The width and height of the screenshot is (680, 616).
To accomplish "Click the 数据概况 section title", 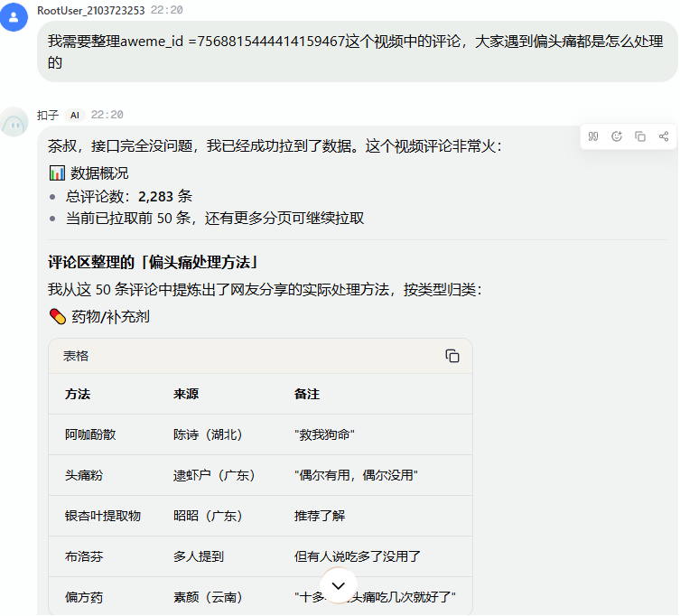I will coord(99,173).
